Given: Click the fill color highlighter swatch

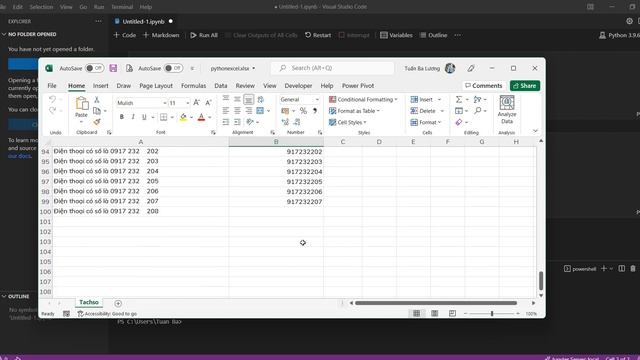Looking at the screenshot, I should click(183, 118).
